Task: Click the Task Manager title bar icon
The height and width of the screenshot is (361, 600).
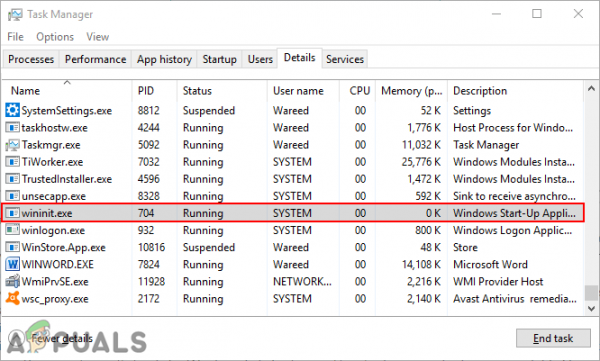Action: point(15,15)
